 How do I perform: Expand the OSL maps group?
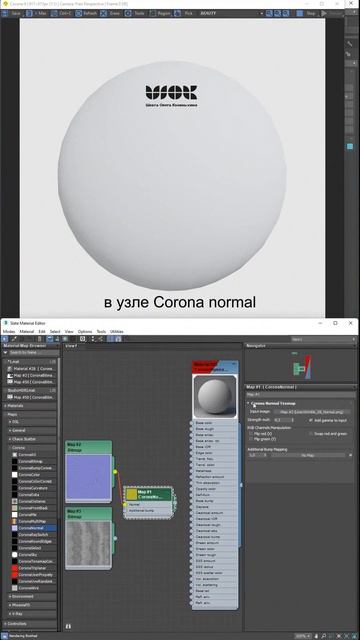pyautogui.click(x=32, y=421)
